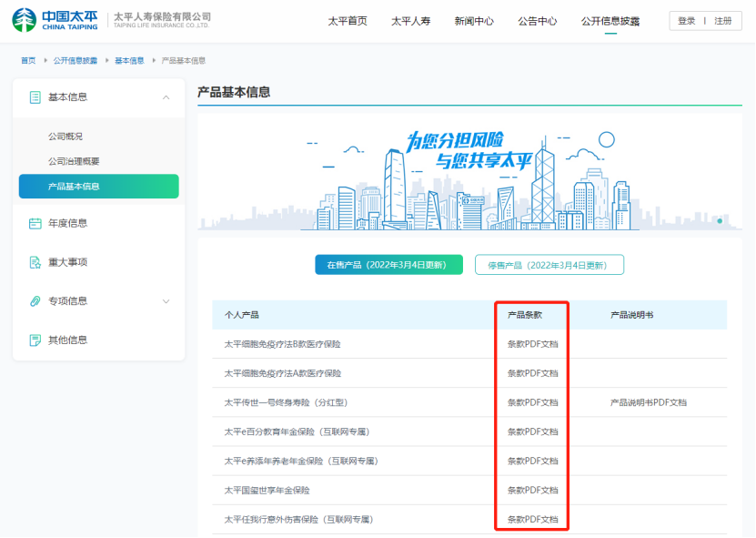The width and height of the screenshot is (756, 538).
Task: Collapse the 基本信息 section chevron
Action: pos(166,97)
